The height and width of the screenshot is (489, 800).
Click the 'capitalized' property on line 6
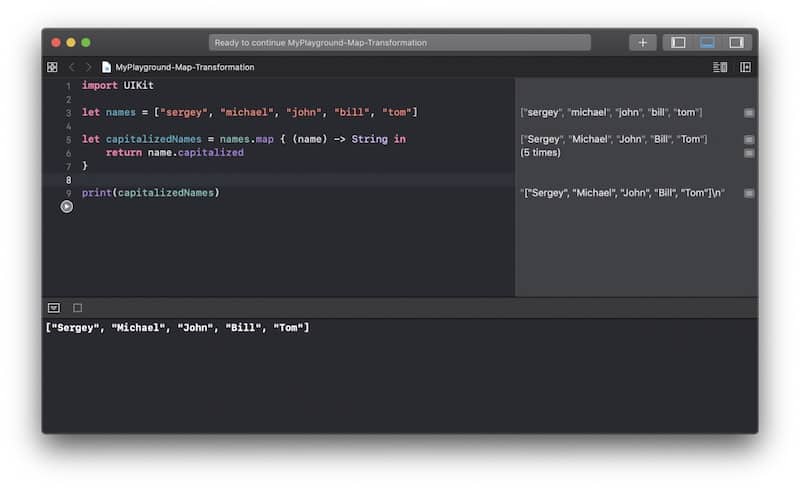tap(211, 152)
